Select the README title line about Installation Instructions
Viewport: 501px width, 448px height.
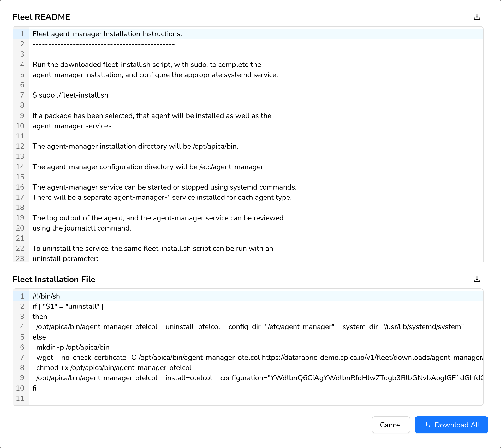[107, 34]
